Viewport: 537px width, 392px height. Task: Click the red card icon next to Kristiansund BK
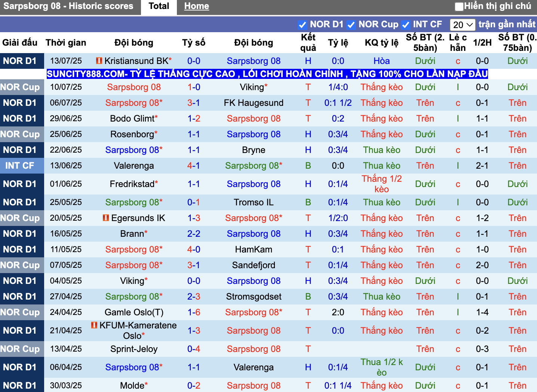99,61
